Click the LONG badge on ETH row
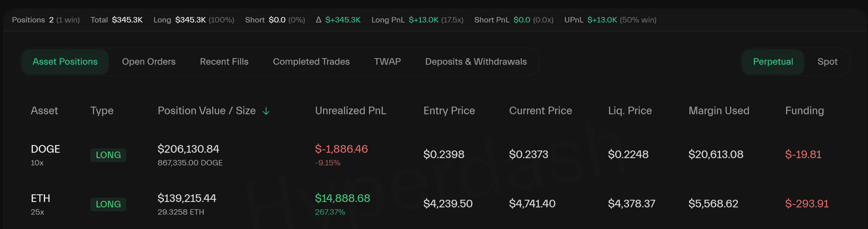This screenshot has width=868, height=229. coord(108,204)
